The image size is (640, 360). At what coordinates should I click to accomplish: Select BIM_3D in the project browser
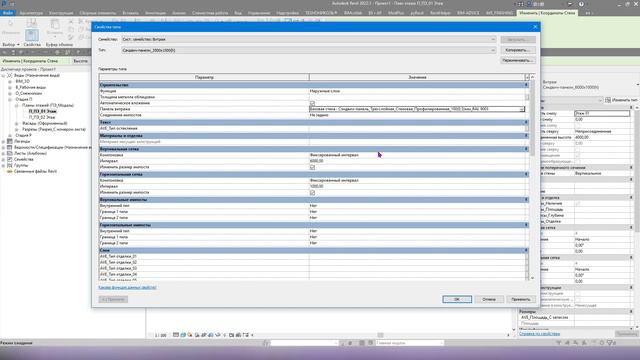(22, 81)
